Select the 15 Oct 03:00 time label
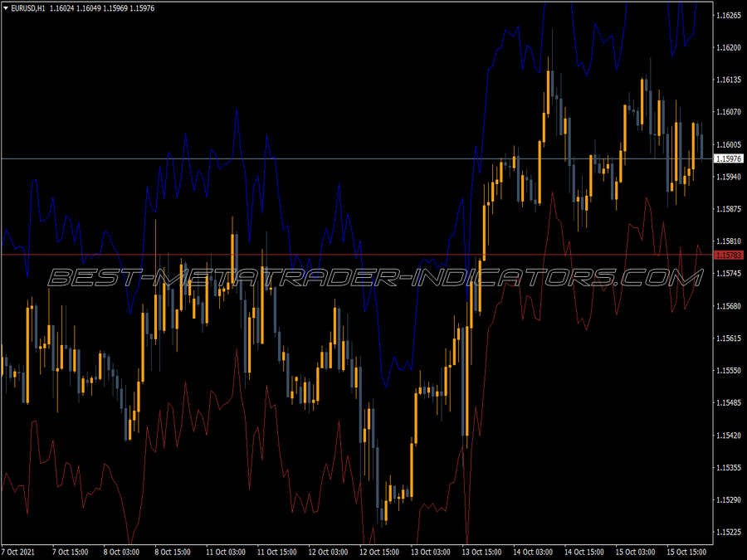The height and width of the screenshot is (560, 747). [635, 552]
